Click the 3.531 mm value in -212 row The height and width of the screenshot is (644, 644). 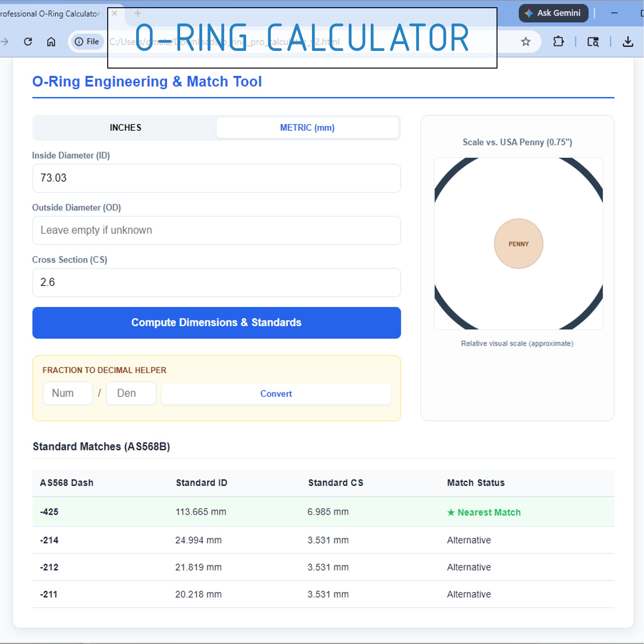pyautogui.click(x=328, y=567)
